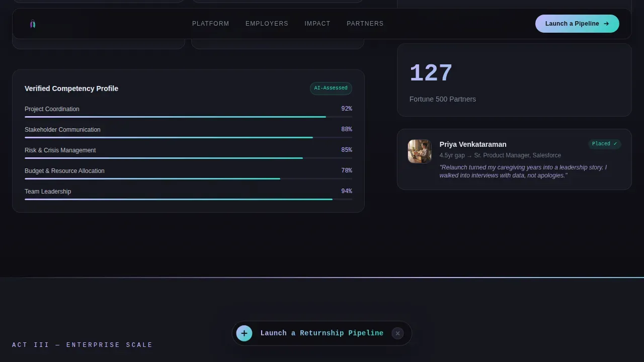Image resolution: width=644 pixels, height=362 pixels.
Task: Click the Risk & Crisis Management label
Action: click(x=60, y=150)
